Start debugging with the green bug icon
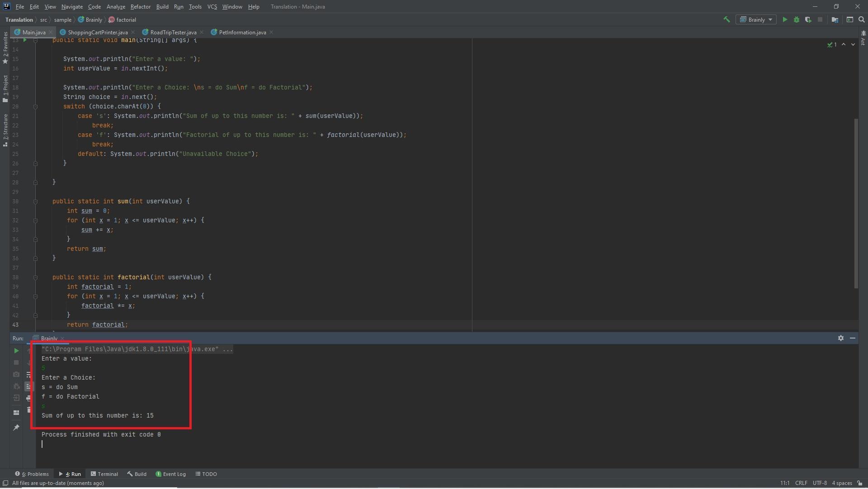The image size is (868, 489). tap(797, 20)
